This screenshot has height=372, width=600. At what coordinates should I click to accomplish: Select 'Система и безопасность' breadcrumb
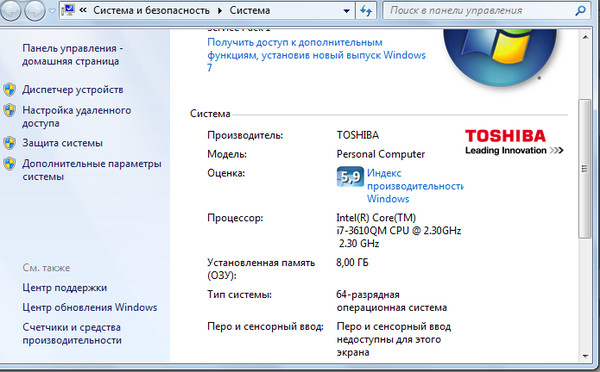(x=151, y=10)
